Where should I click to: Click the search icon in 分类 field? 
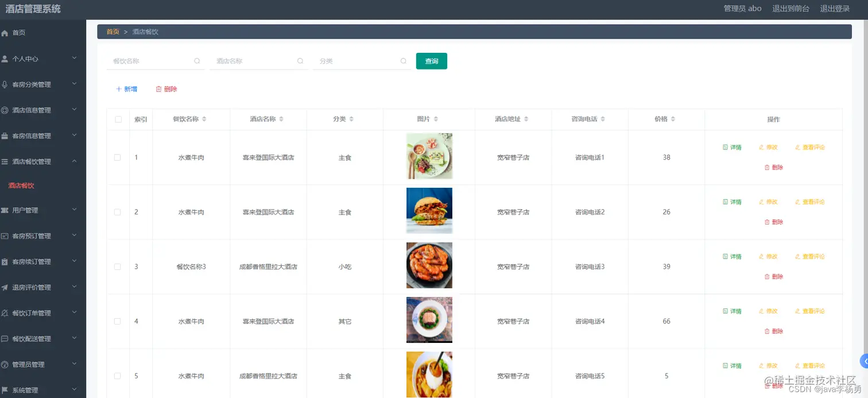[x=404, y=61]
